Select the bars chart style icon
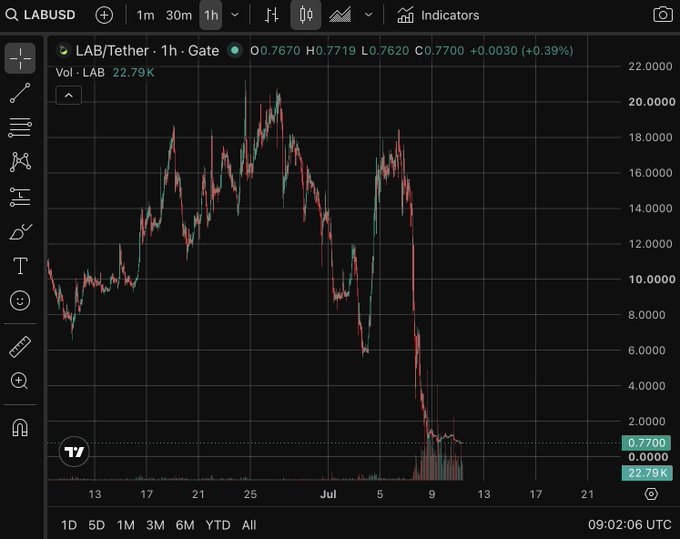Image resolution: width=680 pixels, height=539 pixels. point(271,15)
